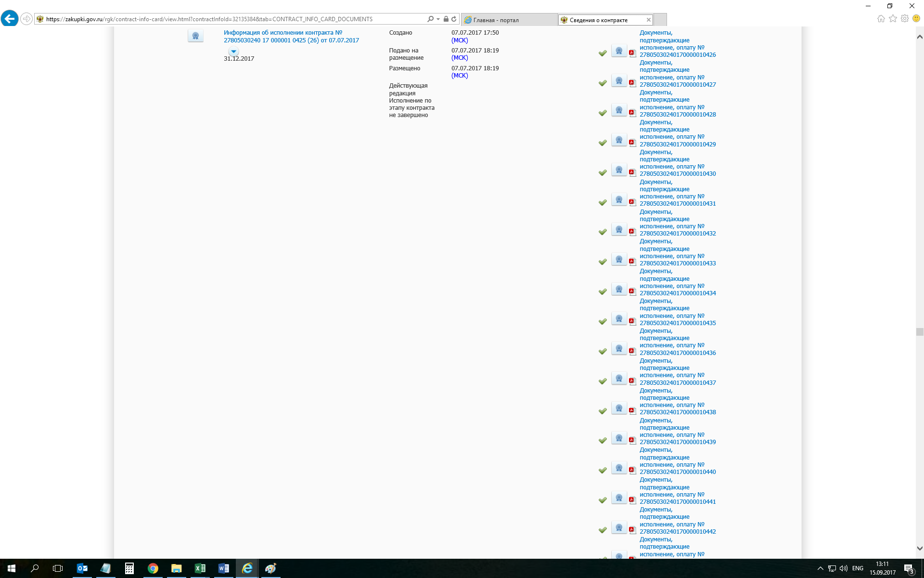Viewport: 924px width, 578px height.
Task: Click the green checkmark for document ending 10427
Action: (x=603, y=83)
